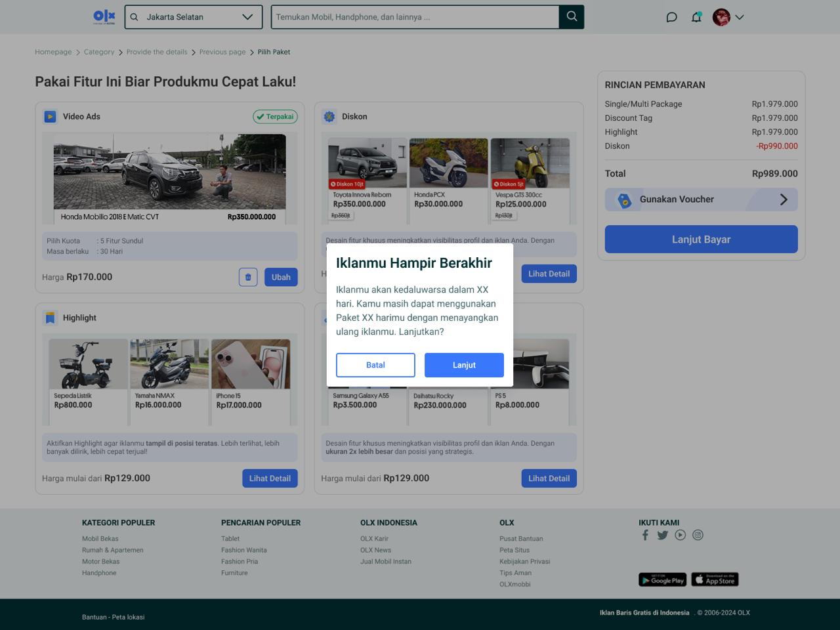The height and width of the screenshot is (630, 840).
Task: Open the chat messages icon
Action: click(x=671, y=17)
